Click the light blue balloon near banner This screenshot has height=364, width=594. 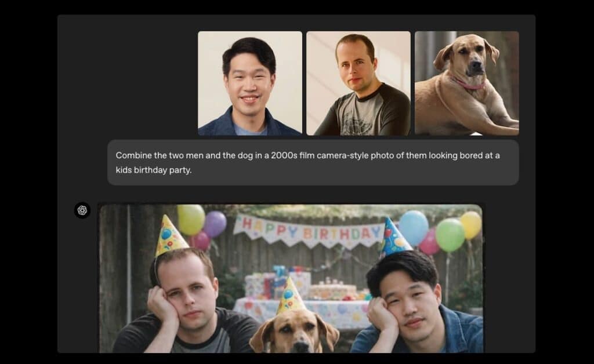tap(414, 228)
